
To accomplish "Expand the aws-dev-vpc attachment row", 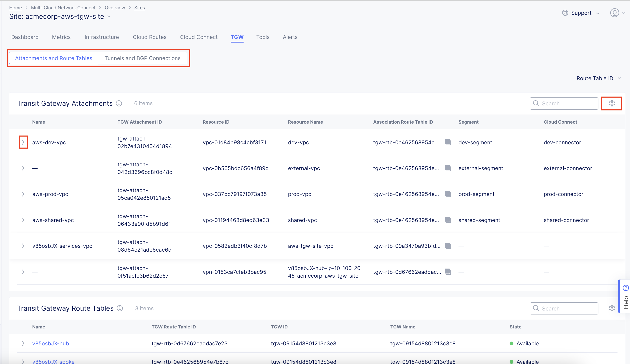I will coord(23,142).
